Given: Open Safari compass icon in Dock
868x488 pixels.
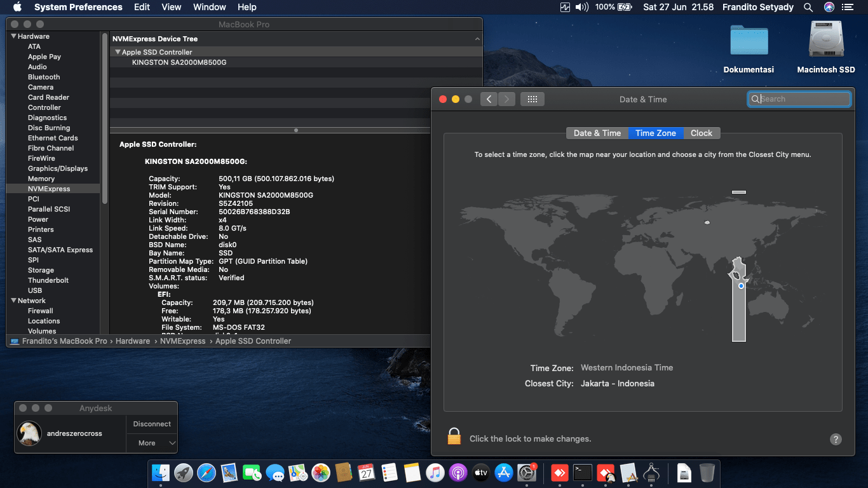Looking at the screenshot, I should pyautogui.click(x=207, y=473).
